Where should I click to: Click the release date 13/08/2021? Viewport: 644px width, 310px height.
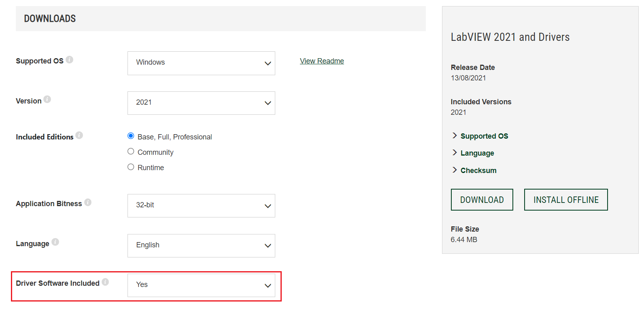[468, 78]
